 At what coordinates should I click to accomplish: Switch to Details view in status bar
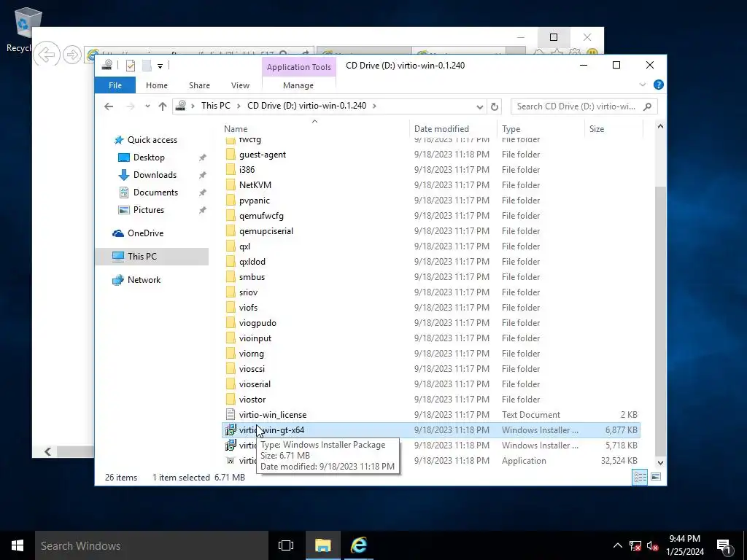tap(640, 477)
